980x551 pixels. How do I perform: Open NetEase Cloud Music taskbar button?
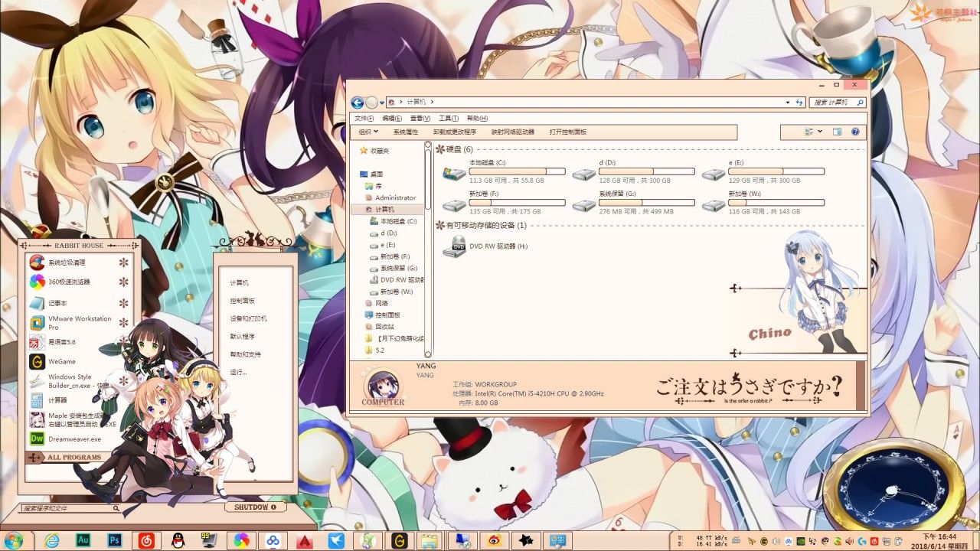(146, 540)
